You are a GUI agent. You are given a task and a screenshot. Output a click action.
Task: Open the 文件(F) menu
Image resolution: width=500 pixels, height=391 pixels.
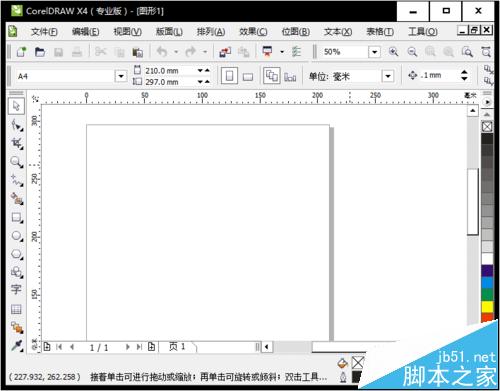click(x=44, y=32)
